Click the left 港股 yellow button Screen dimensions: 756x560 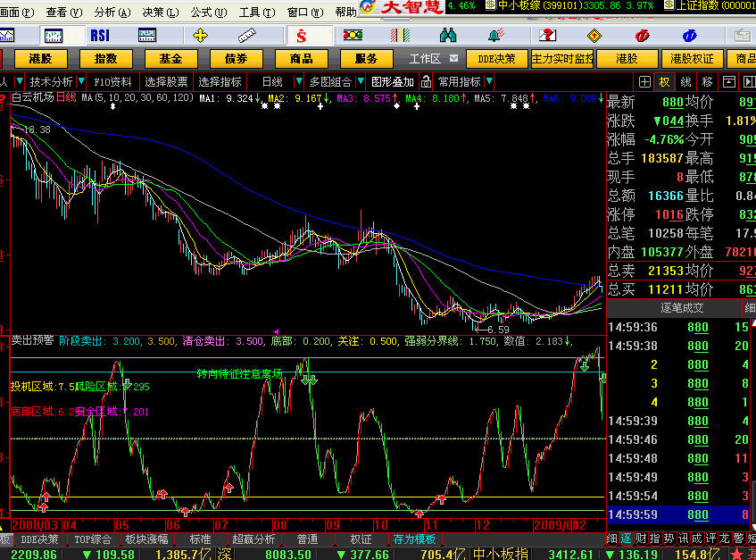click(40, 59)
